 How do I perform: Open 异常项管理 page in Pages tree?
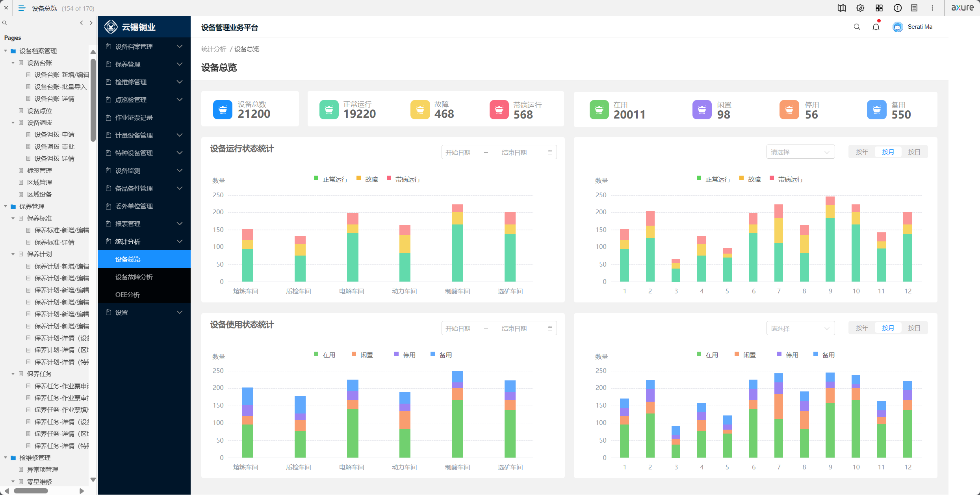[x=43, y=469]
